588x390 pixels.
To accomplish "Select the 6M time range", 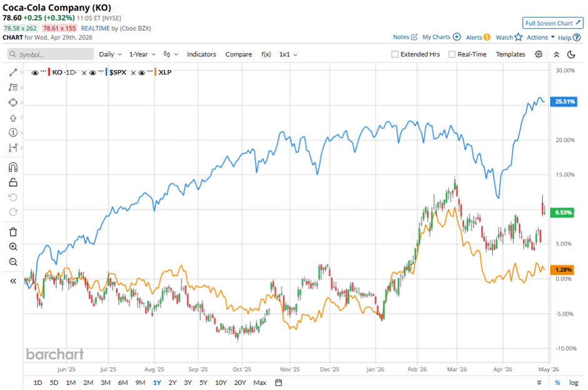I will [x=123, y=382].
